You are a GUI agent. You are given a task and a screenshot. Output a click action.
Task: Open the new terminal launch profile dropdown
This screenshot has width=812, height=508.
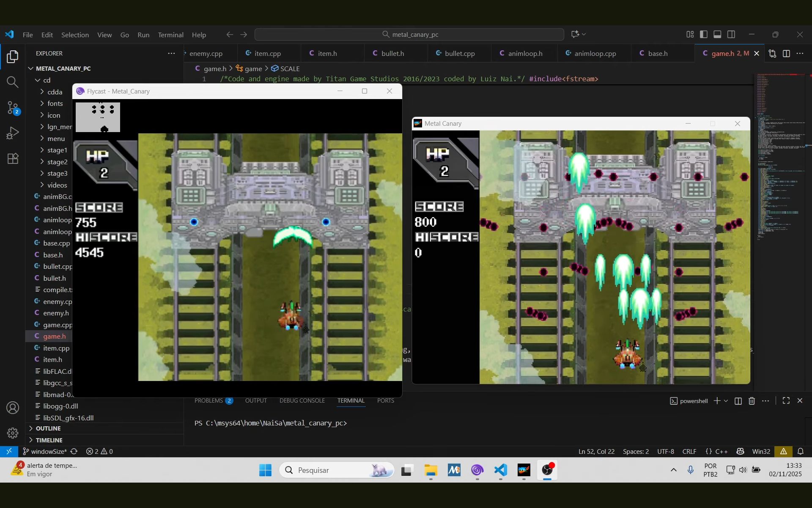click(x=726, y=401)
